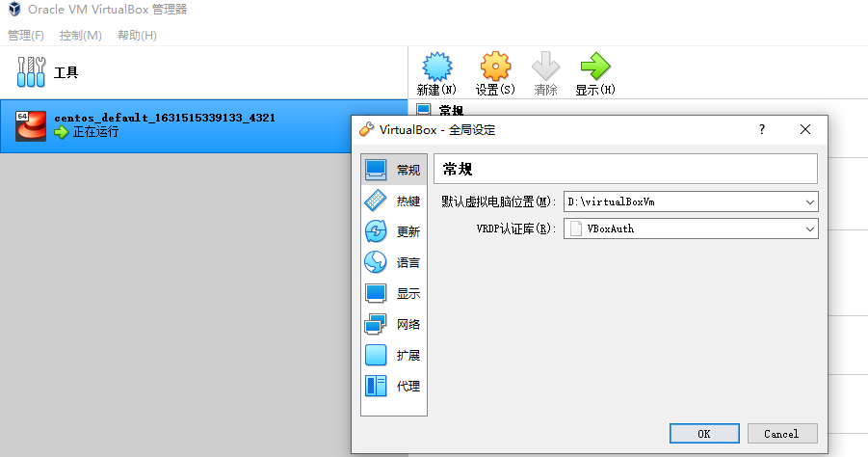Image resolution: width=868 pixels, height=457 pixels.
Task: Switch to 热键 settings category label
Action: pos(408,202)
